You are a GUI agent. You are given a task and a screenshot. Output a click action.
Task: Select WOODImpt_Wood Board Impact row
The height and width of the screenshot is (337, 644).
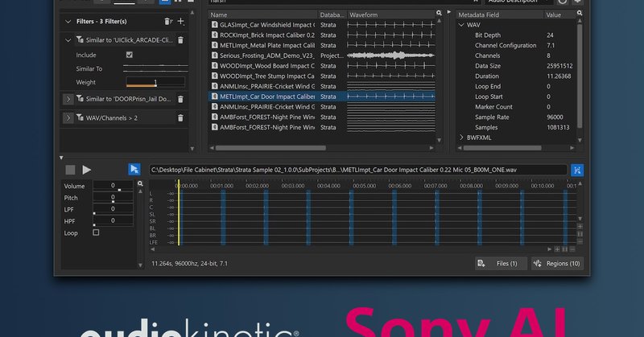point(321,66)
